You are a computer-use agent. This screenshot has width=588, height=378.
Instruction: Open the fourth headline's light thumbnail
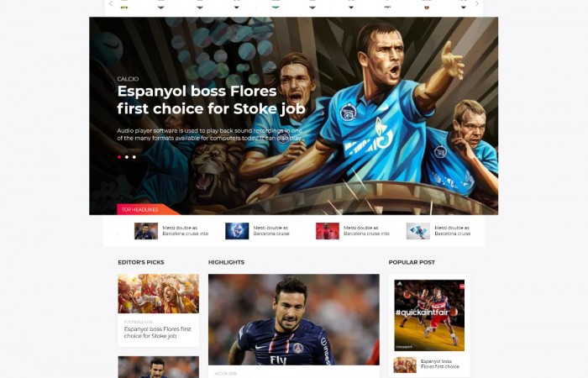417,231
